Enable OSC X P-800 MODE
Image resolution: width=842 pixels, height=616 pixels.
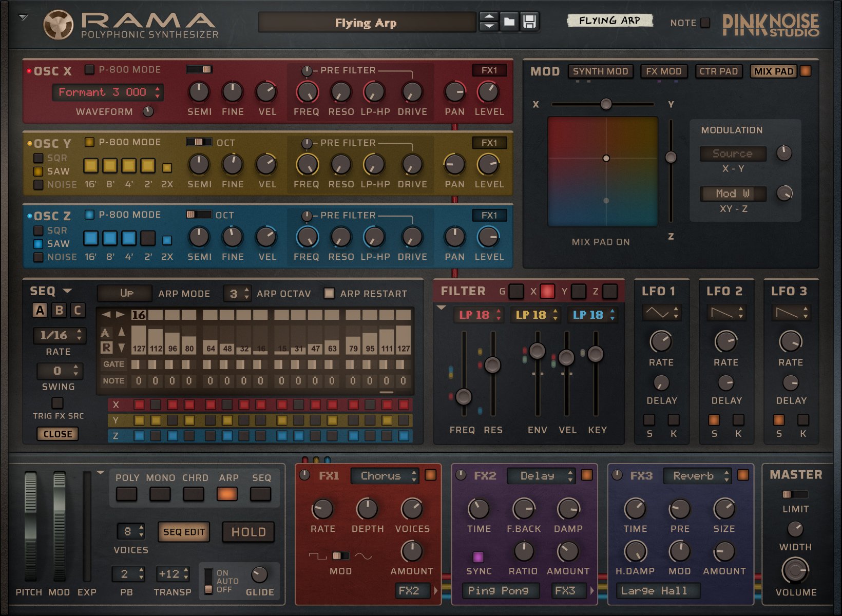point(89,69)
